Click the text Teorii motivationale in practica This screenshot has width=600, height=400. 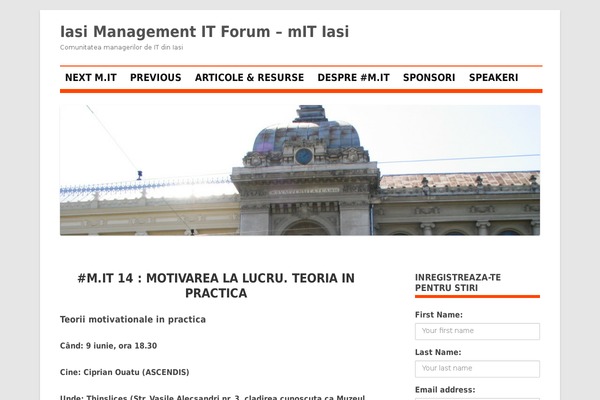pos(133,320)
